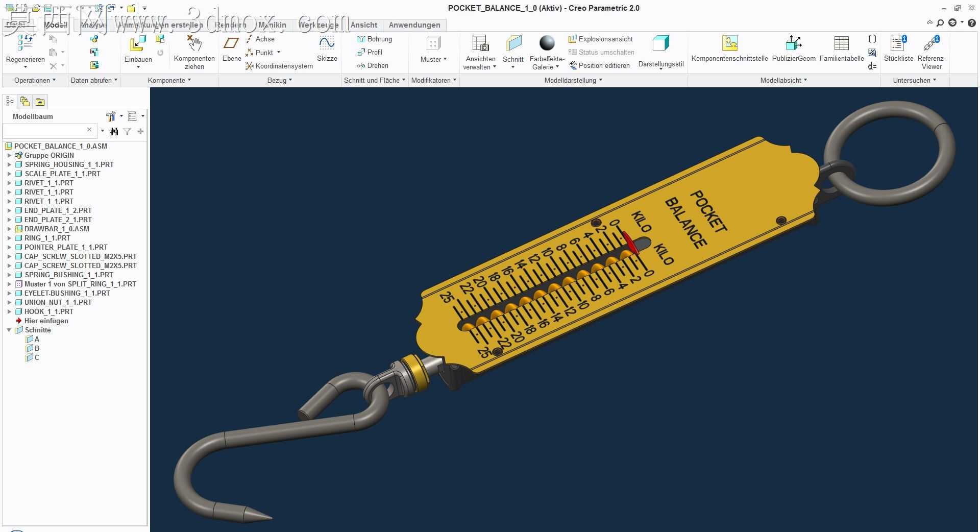Select POINTER_PLATE_1_1.PRT in the tree
The width and height of the screenshot is (980, 532).
click(66, 247)
